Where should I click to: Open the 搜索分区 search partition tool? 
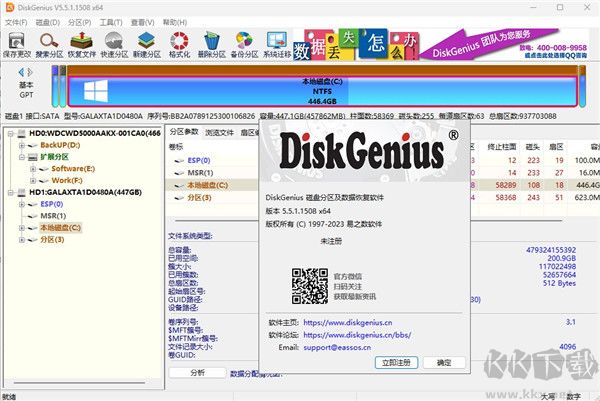pyautogui.click(x=49, y=45)
